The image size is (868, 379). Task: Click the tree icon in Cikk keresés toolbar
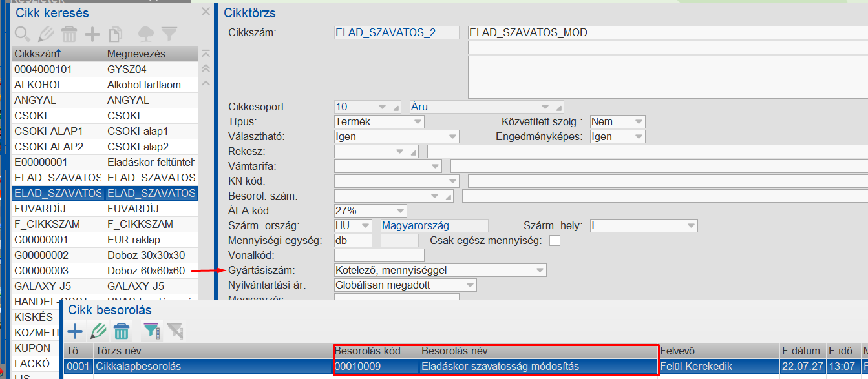pos(146,34)
